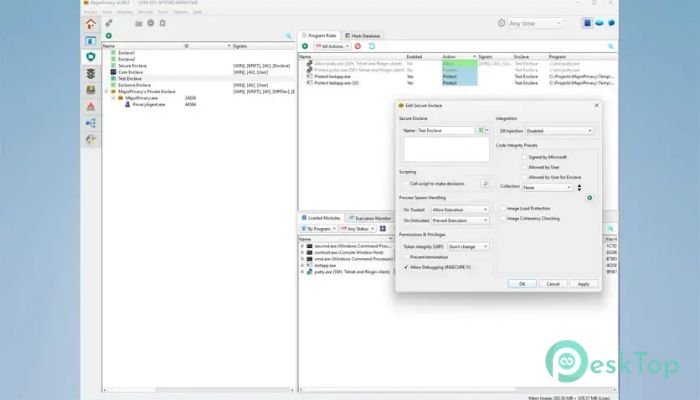Screen dimensions: 700x400
Task: Add a program rule with green plus
Action: 305,46
